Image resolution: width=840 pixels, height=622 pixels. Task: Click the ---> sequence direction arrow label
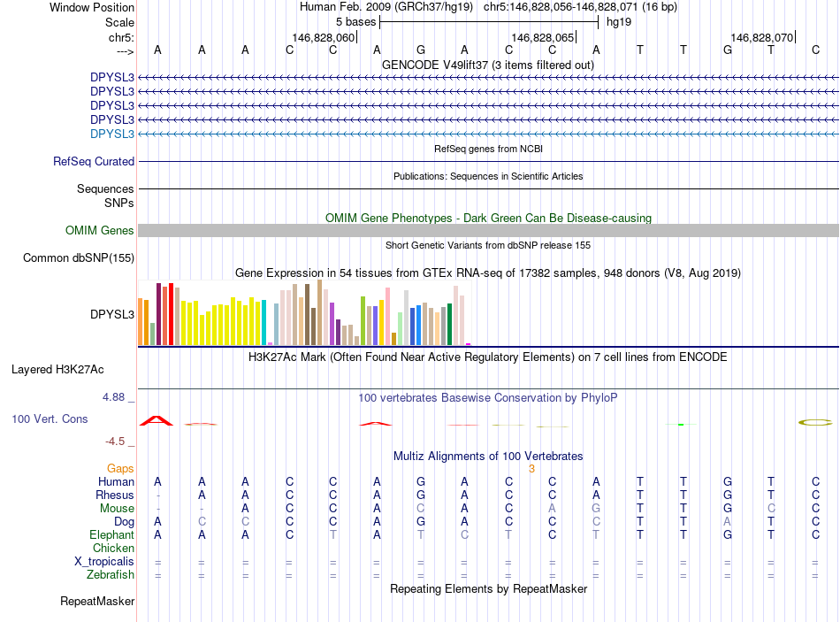click(x=125, y=51)
